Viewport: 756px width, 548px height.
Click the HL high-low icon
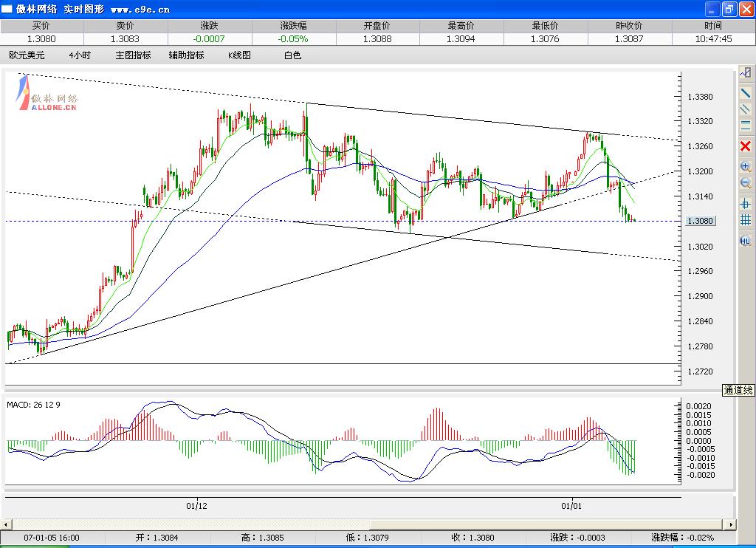click(x=746, y=240)
